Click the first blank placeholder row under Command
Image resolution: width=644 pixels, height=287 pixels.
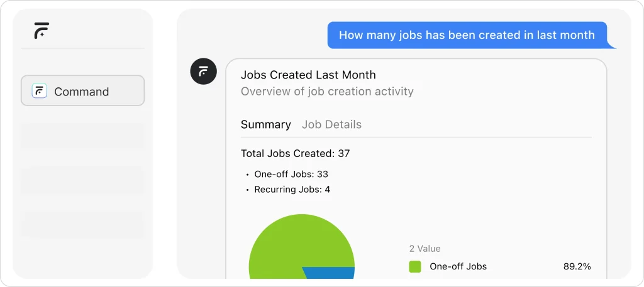(82, 135)
